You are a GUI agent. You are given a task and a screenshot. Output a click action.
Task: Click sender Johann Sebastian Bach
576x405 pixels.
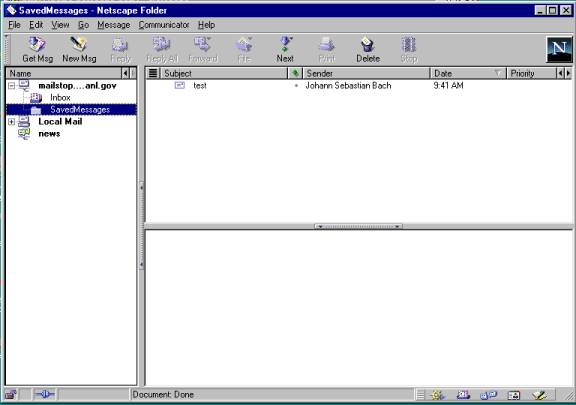tap(348, 86)
